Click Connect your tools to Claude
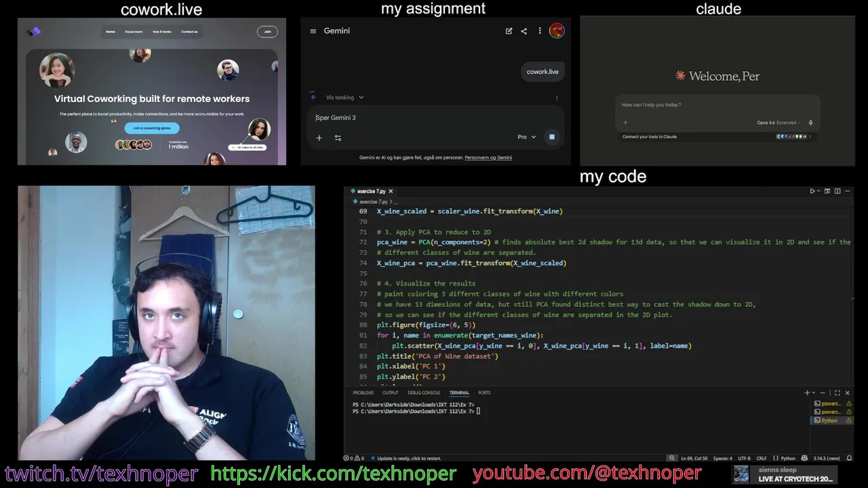Viewport: 868px width, 488px height. pos(650,137)
